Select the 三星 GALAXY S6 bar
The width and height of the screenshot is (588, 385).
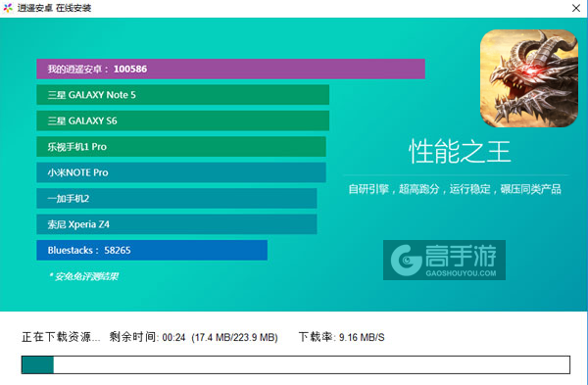tap(183, 120)
